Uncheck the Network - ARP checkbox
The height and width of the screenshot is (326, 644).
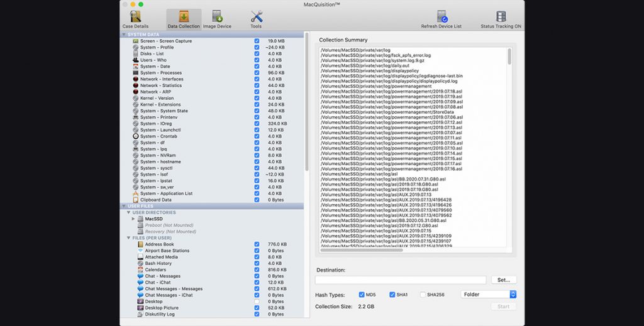[257, 92]
